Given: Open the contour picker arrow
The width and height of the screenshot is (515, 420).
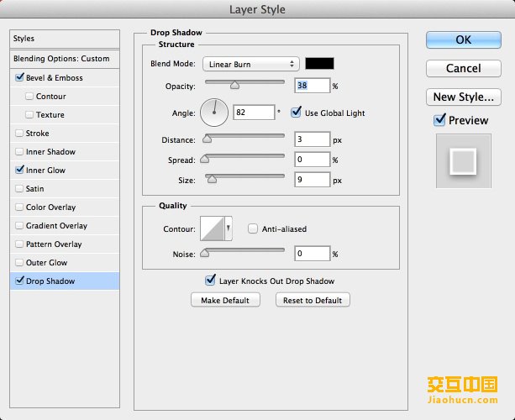Looking at the screenshot, I should pyautogui.click(x=229, y=228).
